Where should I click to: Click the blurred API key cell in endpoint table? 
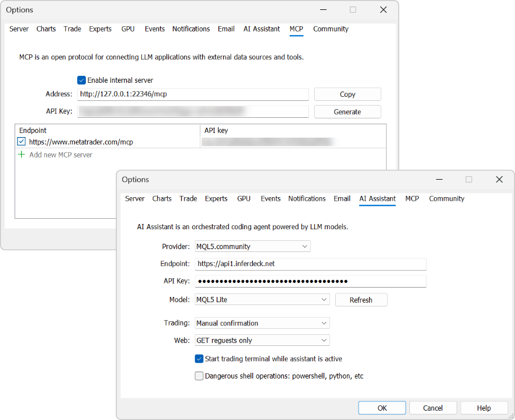[293, 142]
